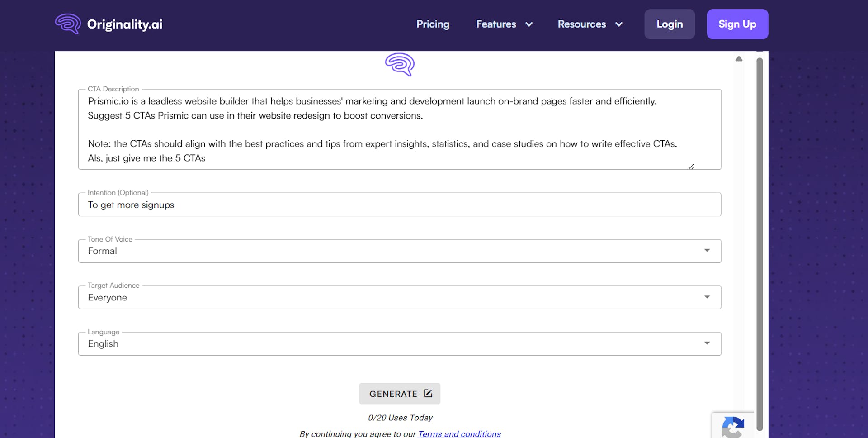This screenshot has width=868, height=438.
Task: Click the Features chevron icon in the navbar
Action: tap(529, 24)
